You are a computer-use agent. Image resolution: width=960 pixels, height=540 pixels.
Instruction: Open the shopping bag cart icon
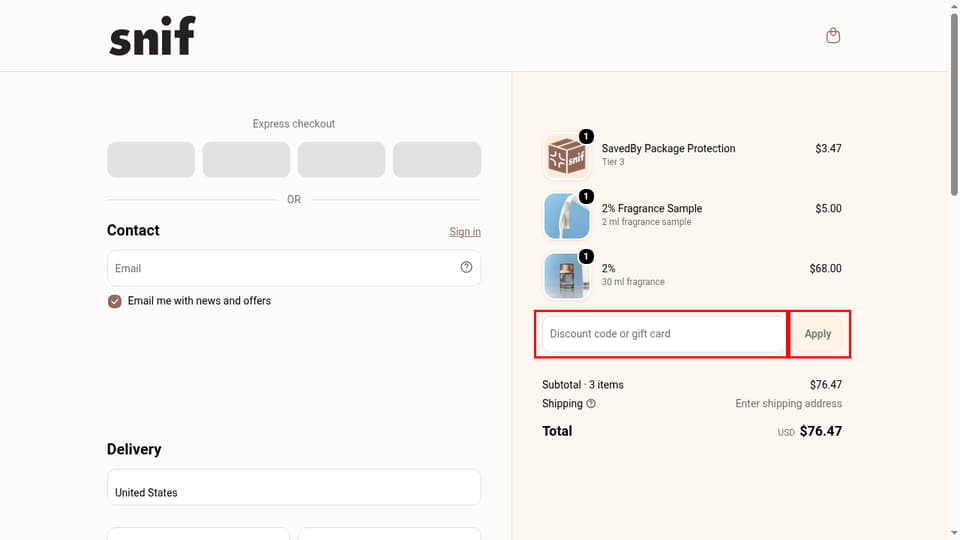833,36
